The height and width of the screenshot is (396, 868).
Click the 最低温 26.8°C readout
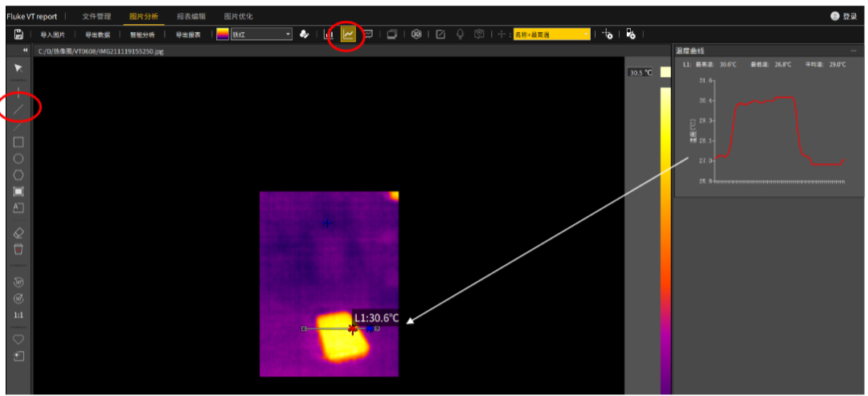(771, 65)
